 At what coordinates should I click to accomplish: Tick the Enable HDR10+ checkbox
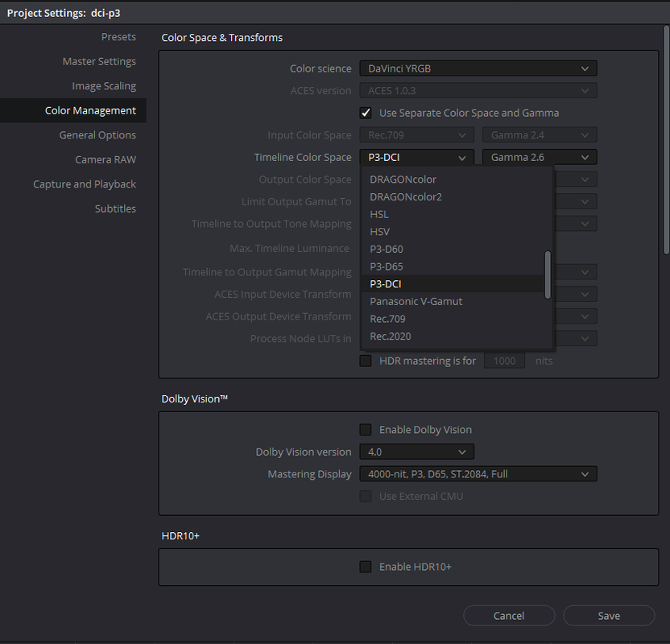point(366,567)
